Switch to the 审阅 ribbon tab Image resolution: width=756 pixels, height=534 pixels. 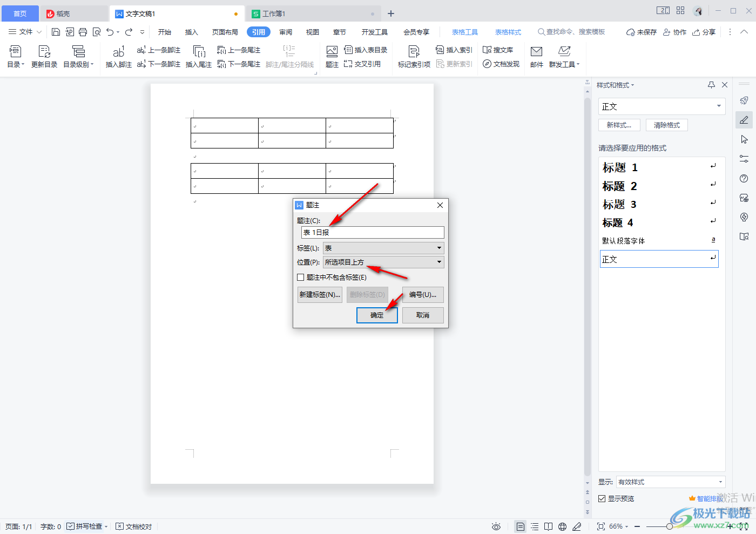click(x=286, y=32)
